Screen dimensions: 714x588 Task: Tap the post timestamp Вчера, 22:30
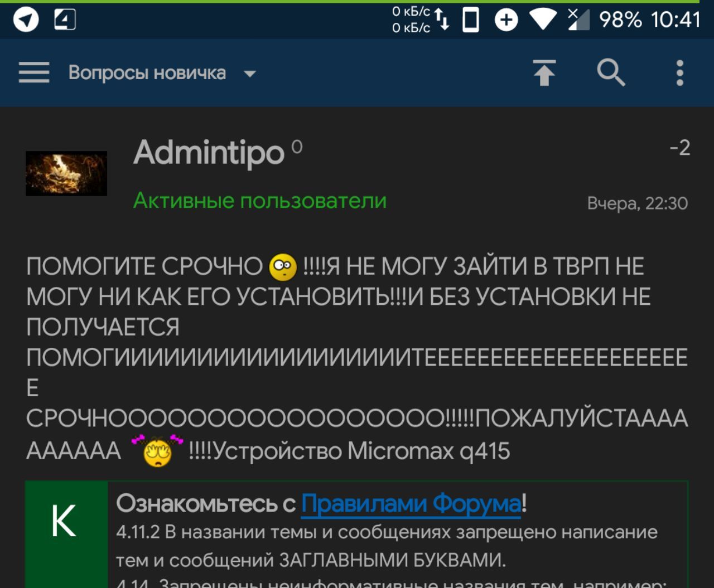point(638,203)
